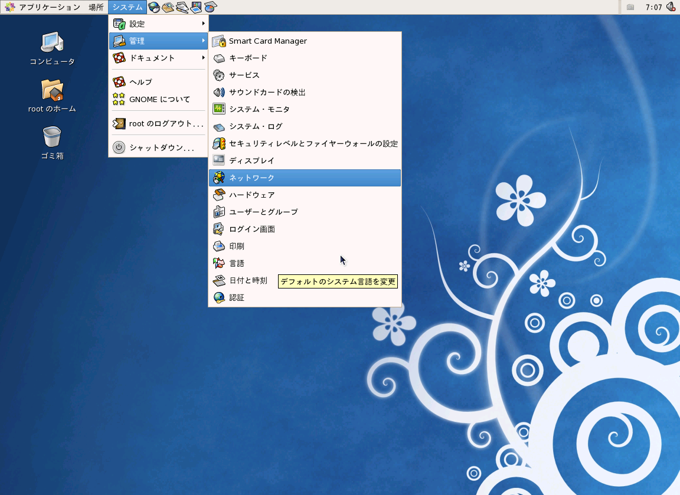680x495 pixels.
Task: Expand the 設定 submenu
Action: (x=158, y=23)
